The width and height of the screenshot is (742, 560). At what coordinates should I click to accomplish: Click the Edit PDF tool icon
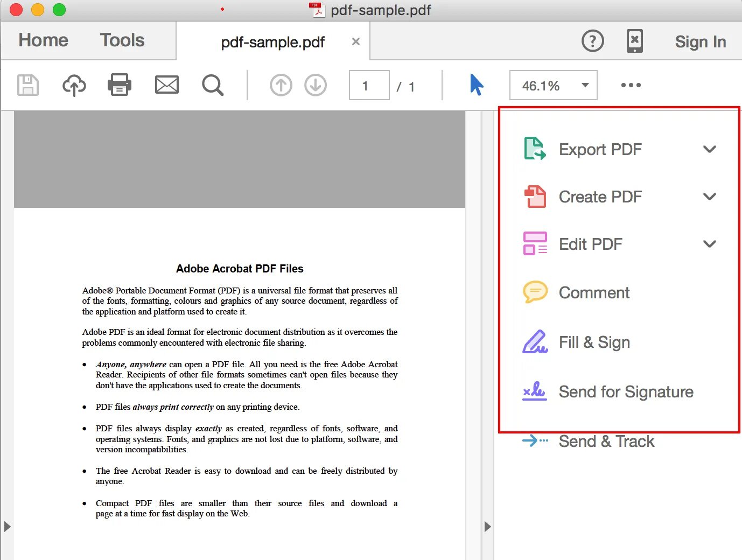535,243
